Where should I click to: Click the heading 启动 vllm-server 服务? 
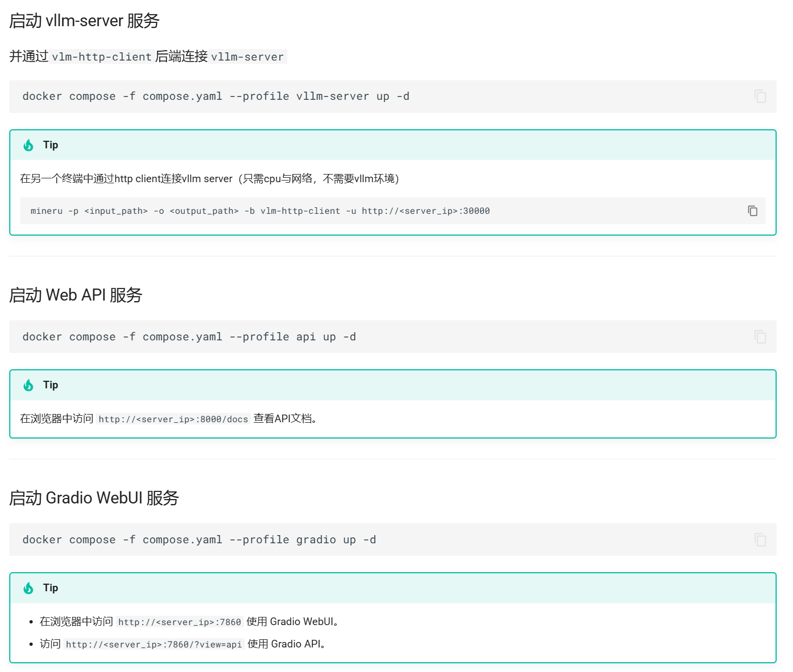click(85, 21)
